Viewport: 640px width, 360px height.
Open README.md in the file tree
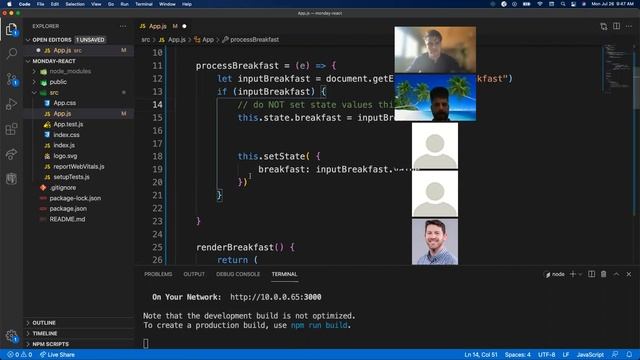tap(67, 219)
